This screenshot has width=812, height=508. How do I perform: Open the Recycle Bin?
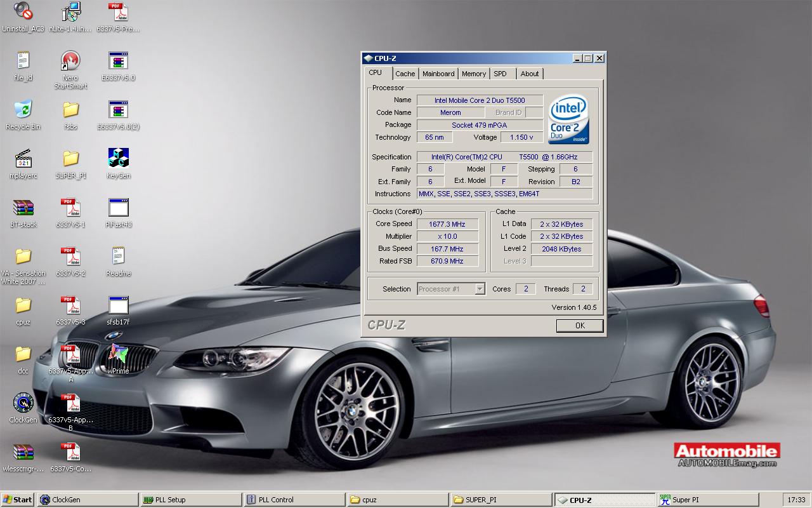(23, 109)
